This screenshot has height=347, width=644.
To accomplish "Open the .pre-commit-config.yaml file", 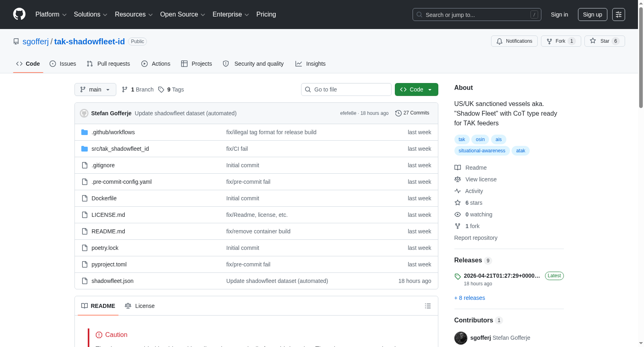I will point(122,182).
